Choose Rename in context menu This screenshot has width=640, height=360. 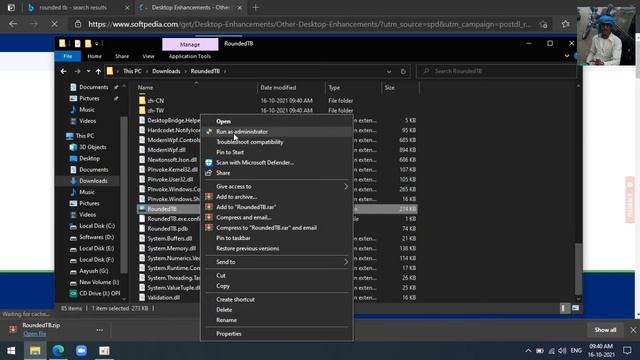(x=226, y=320)
